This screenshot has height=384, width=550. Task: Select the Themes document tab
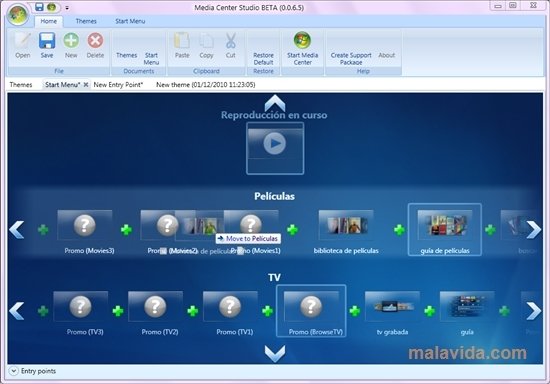[21, 85]
